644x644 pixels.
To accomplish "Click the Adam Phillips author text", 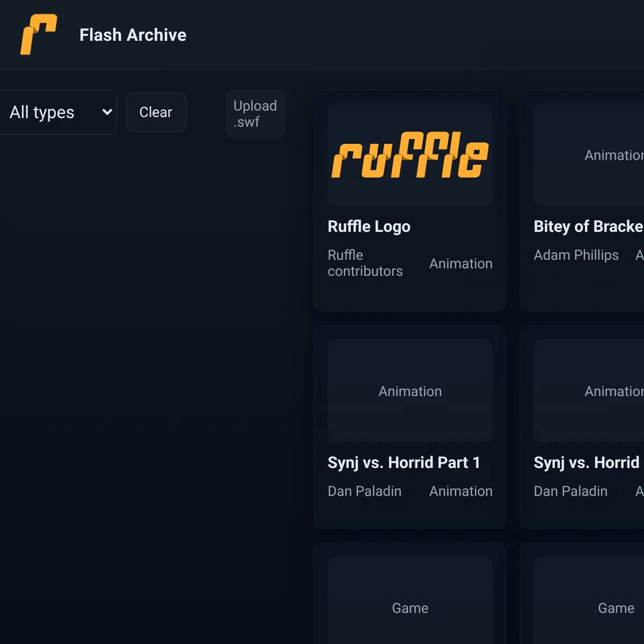I will click(x=576, y=255).
